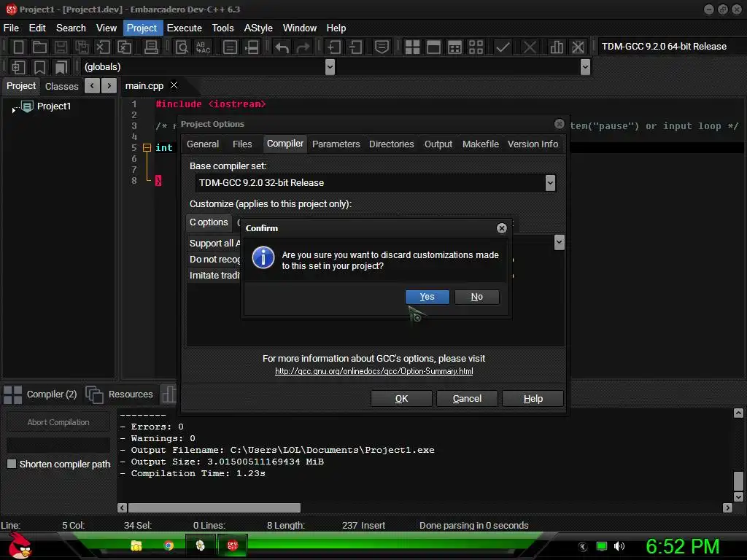
Task: Click the Insert snippet icon before the bookmarks
Action: point(18,67)
